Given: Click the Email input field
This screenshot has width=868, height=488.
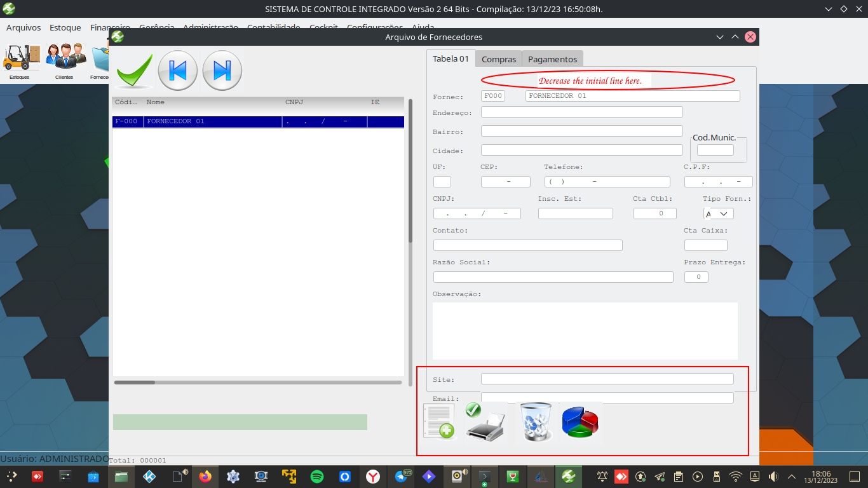Looking at the screenshot, I should (x=607, y=398).
